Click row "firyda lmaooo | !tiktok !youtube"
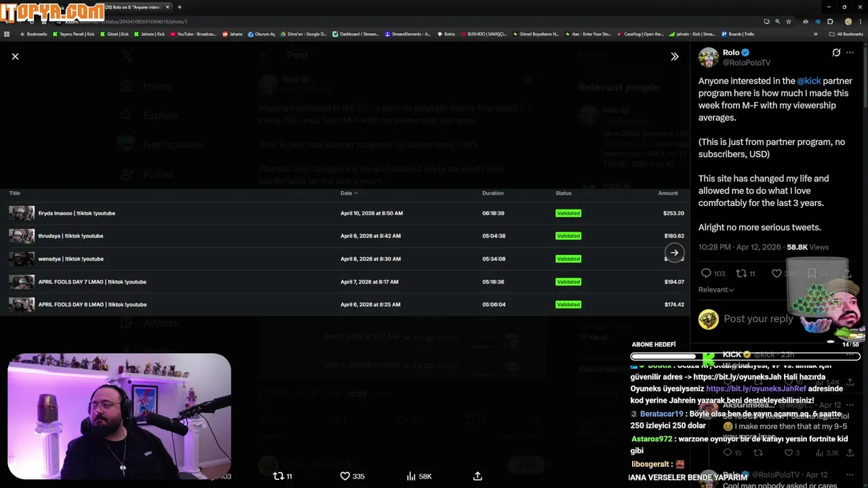868x488 pixels. coord(344,213)
